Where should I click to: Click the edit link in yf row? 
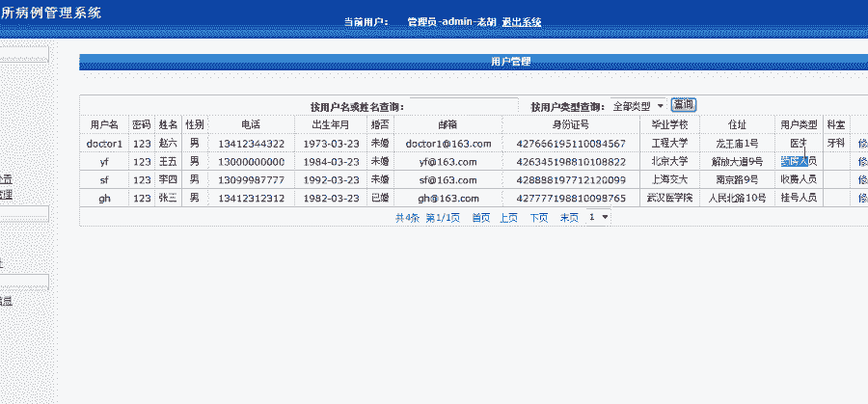coord(861,162)
